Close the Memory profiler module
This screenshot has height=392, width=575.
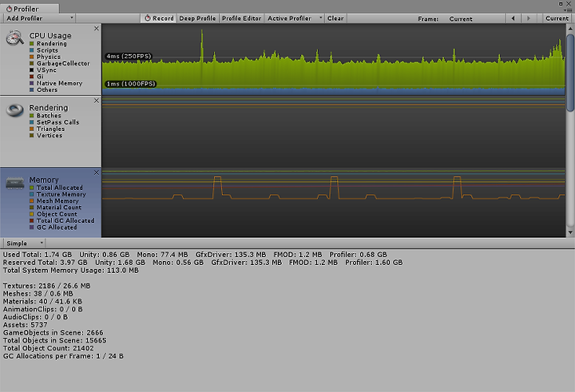point(97,172)
